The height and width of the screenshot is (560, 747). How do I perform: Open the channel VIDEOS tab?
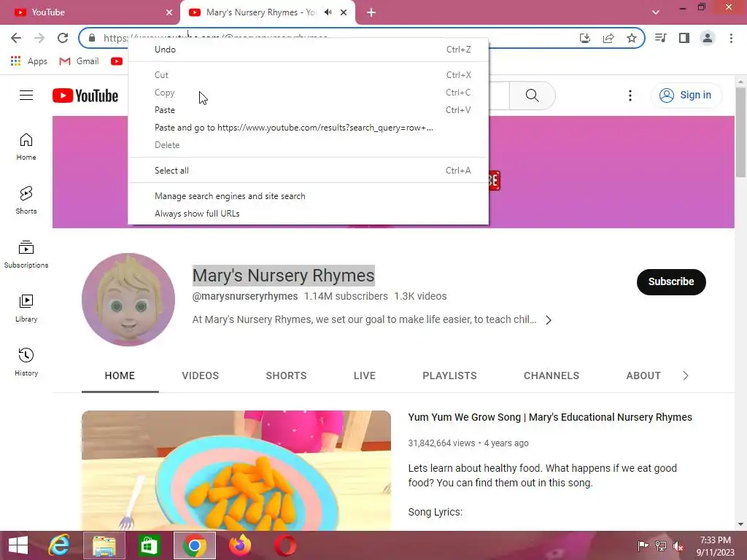click(x=200, y=376)
